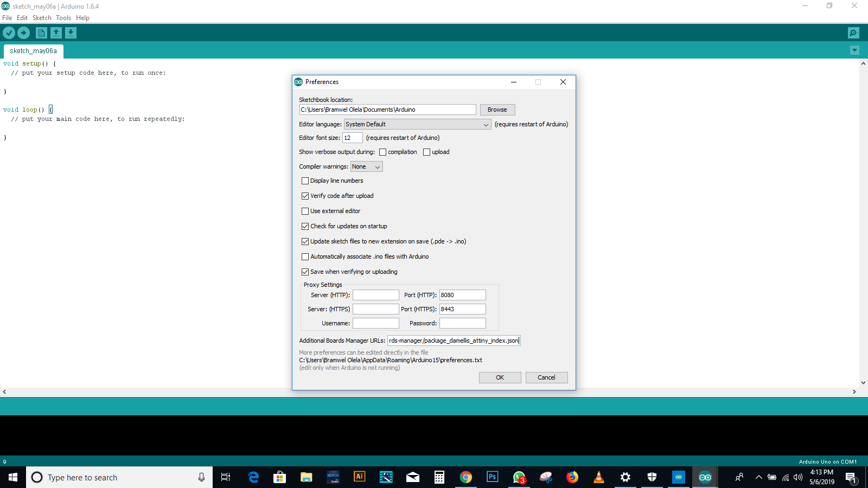Select the sketch_may06a tab
This screenshot has height=488, width=868.
coord(34,51)
